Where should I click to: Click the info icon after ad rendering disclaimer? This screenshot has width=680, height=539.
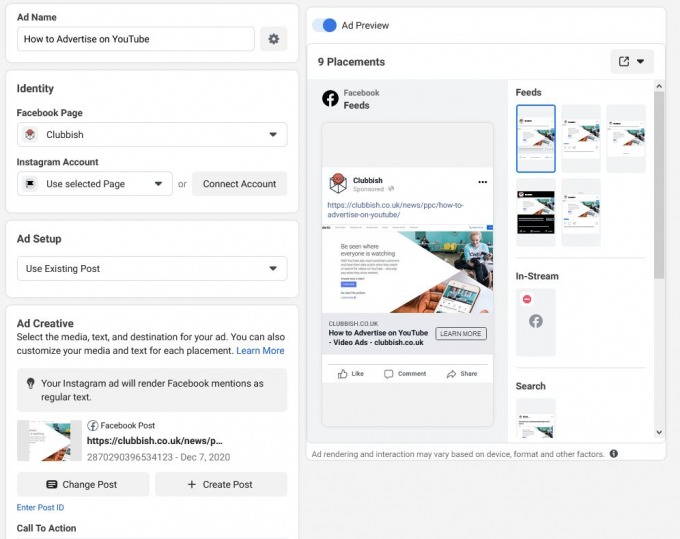[x=613, y=453]
